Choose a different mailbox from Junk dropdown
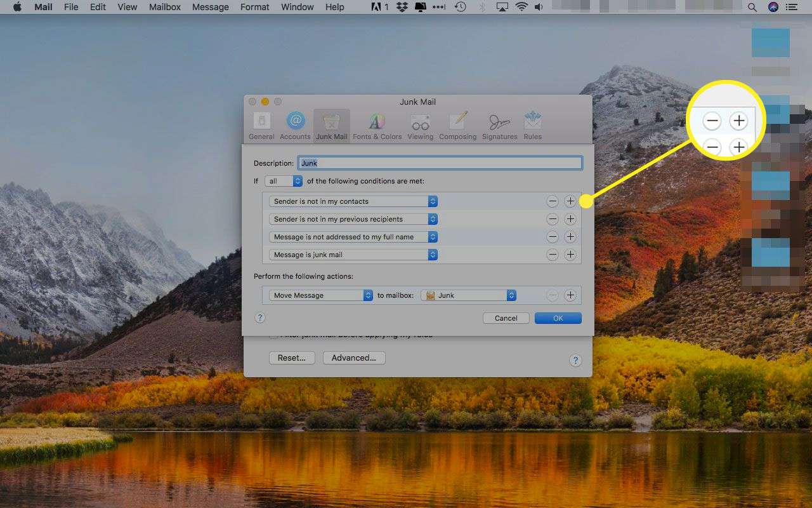This screenshot has width=812, height=508. coord(468,295)
